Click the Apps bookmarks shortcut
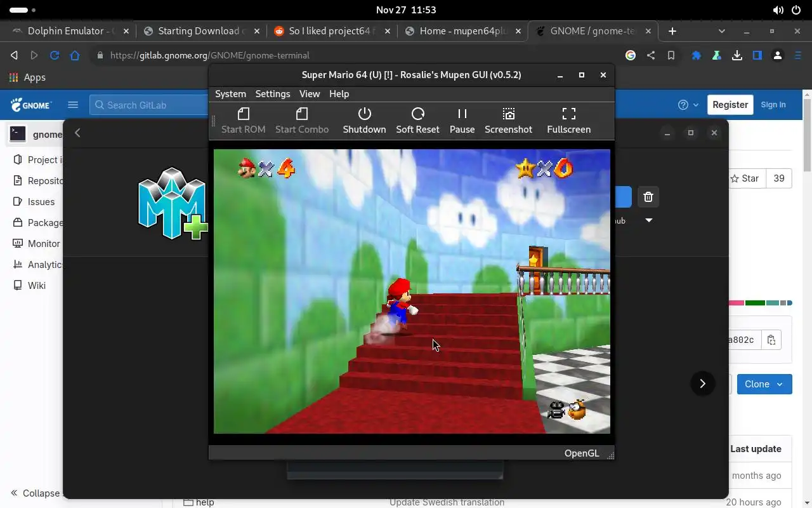Screen dimensions: 812x508 pyautogui.click(x=27, y=77)
